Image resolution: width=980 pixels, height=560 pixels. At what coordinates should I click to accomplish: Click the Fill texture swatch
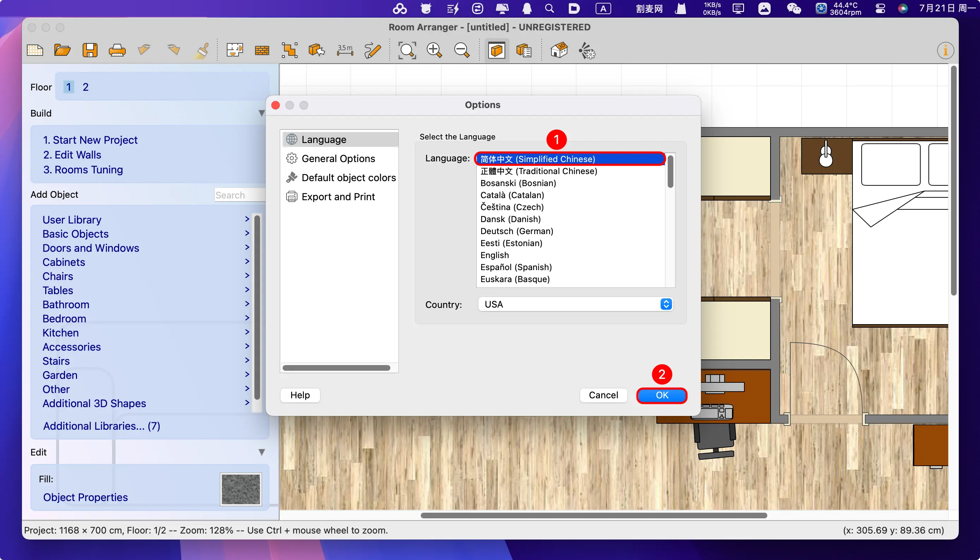241,489
